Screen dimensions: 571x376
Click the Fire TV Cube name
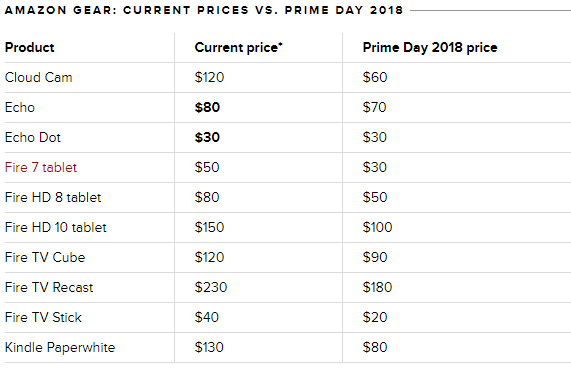[x=45, y=257]
